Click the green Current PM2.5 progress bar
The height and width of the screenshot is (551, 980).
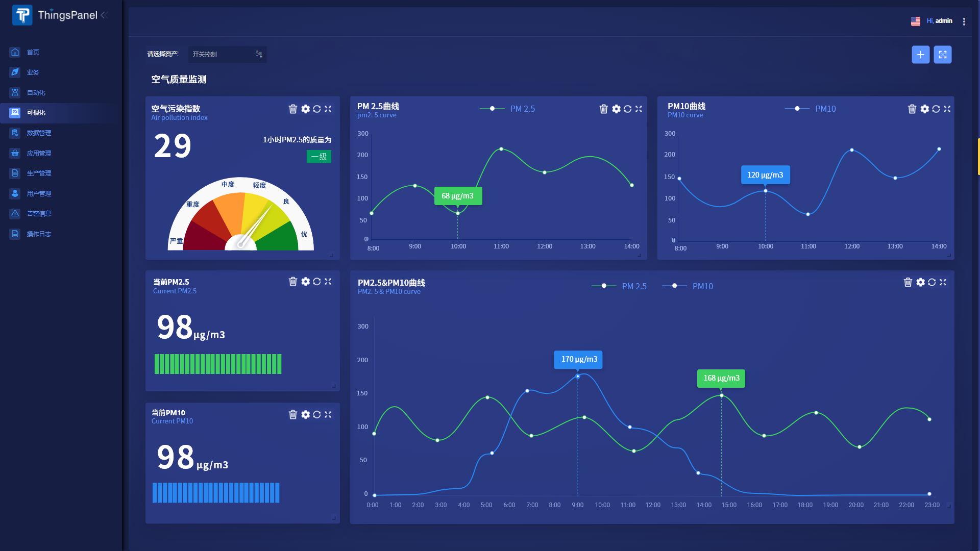pyautogui.click(x=218, y=364)
